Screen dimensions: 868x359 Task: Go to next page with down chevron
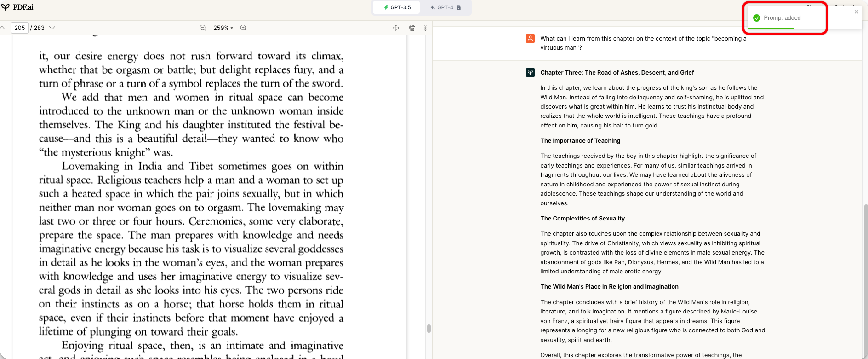pos(52,28)
